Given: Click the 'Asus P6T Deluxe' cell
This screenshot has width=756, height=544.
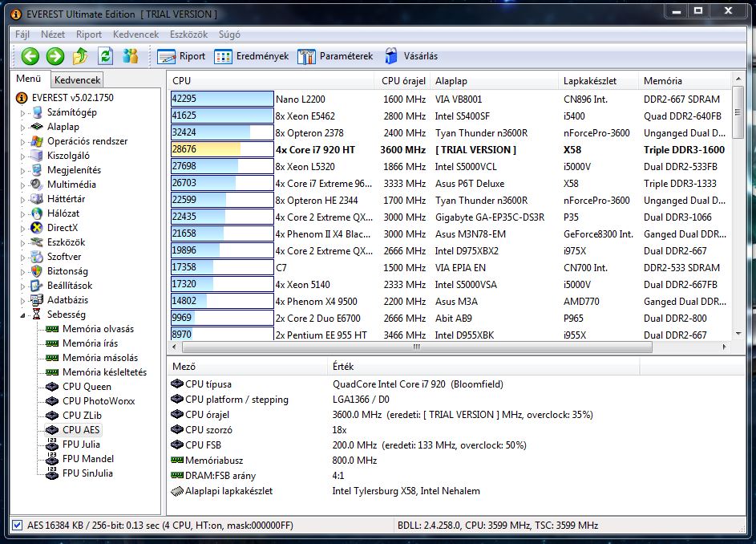Looking at the screenshot, I should click(x=470, y=184).
